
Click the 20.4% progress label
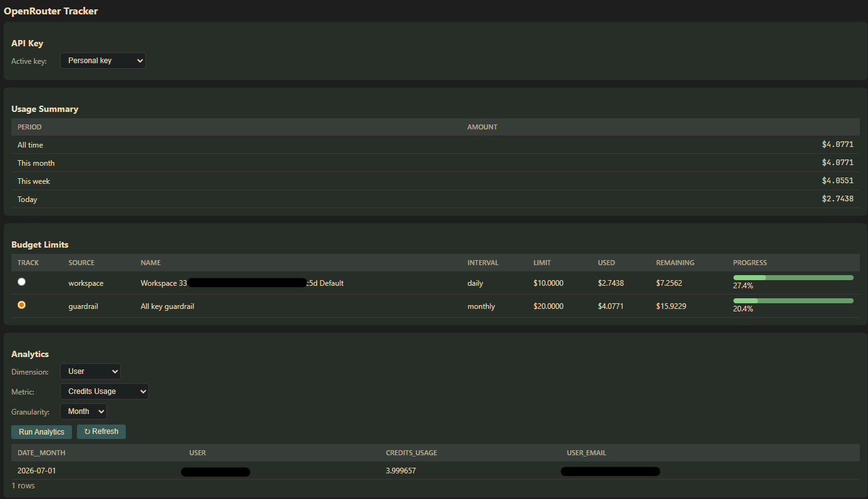(743, 309)
